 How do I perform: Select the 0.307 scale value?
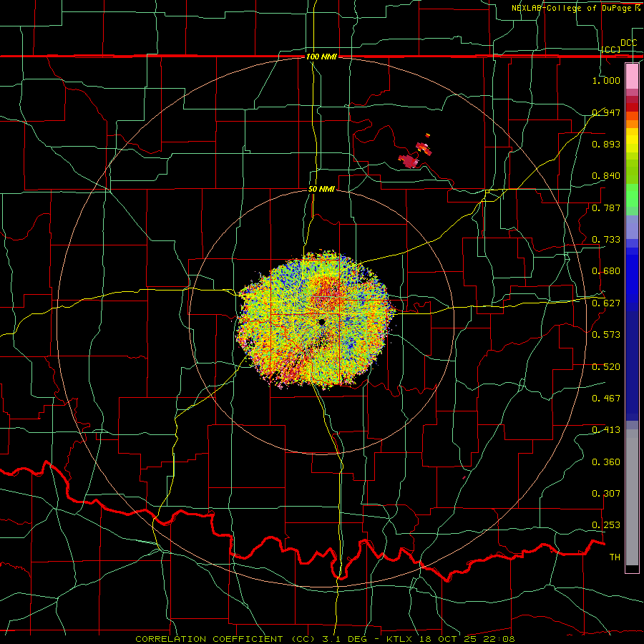pos(606,493)
